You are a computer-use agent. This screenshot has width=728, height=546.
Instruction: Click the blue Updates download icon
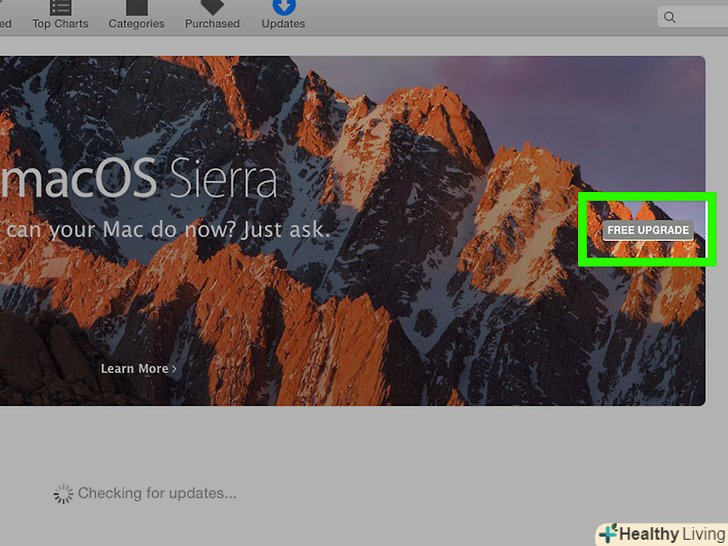(284, 6)
